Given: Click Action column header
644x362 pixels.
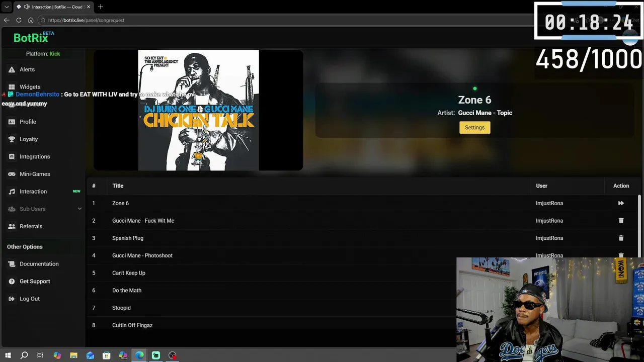Looking at the screenshot, I should [621, 186].
